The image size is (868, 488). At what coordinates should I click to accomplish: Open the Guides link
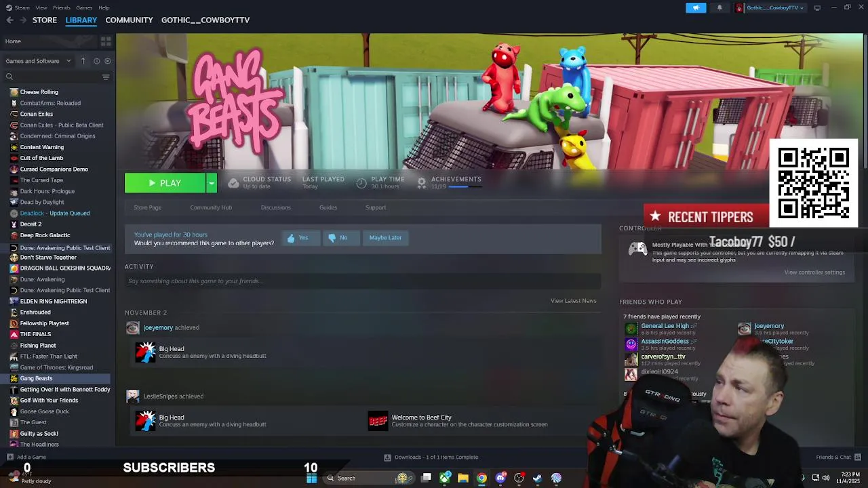point(328,207)
